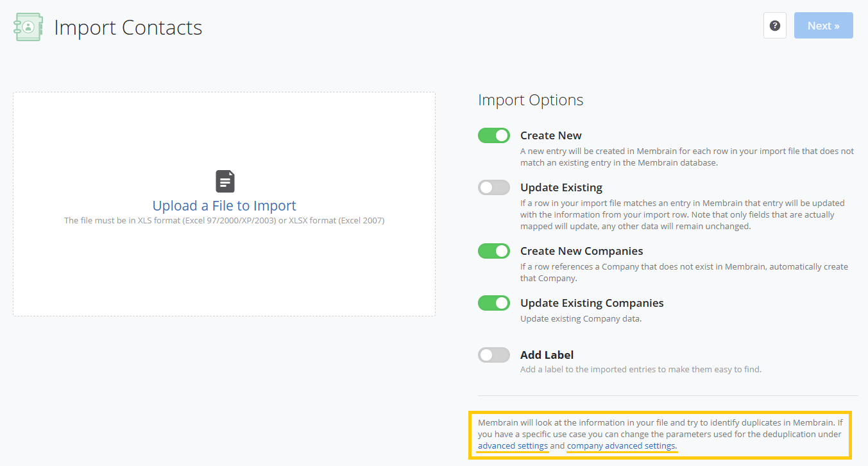868x466 pixels.
Task: Click the Import Contacts page title
Action: click(128, 27)
